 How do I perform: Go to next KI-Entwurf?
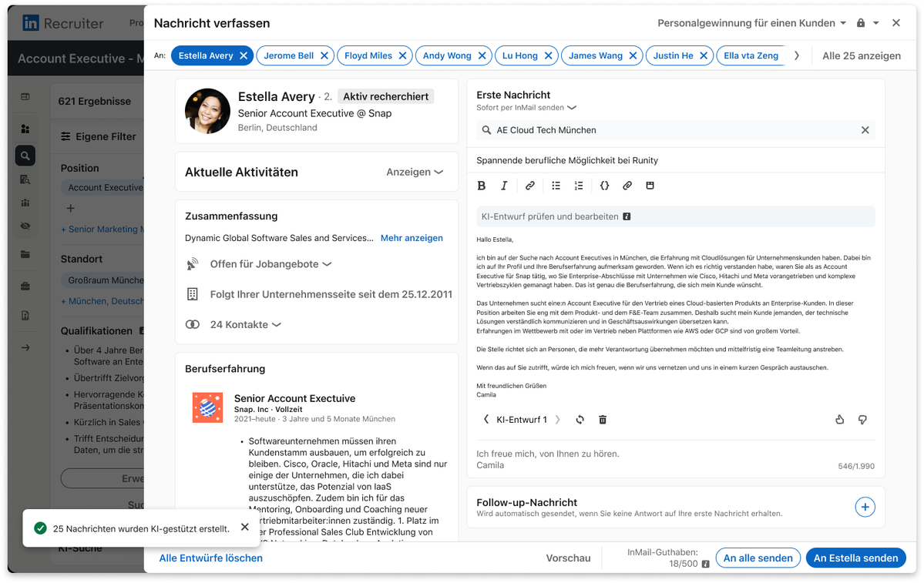(557, 419)
